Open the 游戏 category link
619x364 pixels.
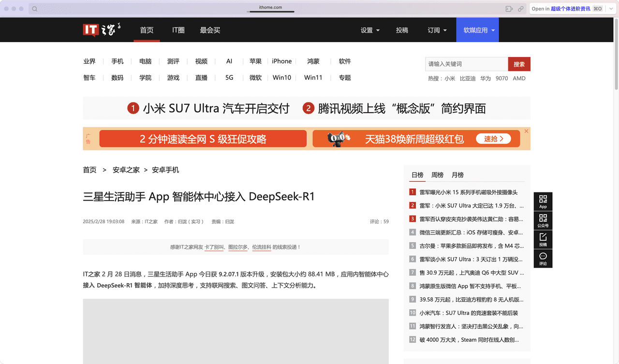coord(173,77)
